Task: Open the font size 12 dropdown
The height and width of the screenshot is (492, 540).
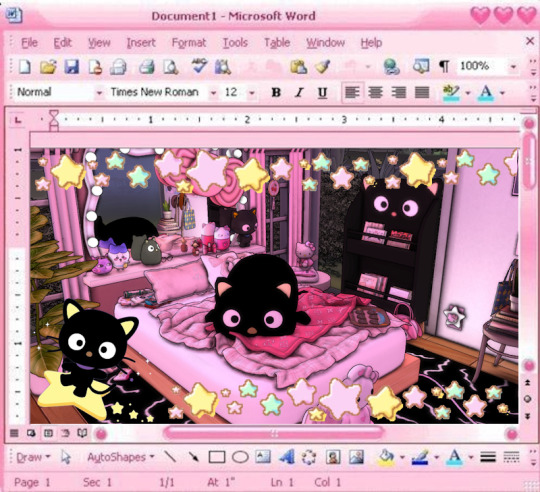Action: point(252,93)
